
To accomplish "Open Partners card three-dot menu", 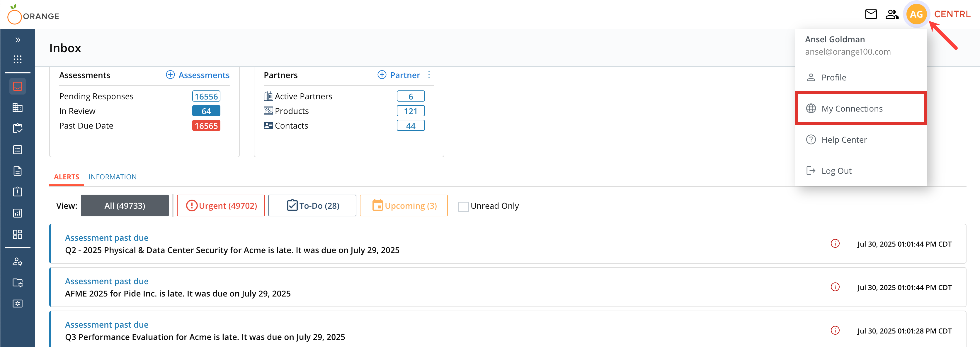I will tap(429, 75).
